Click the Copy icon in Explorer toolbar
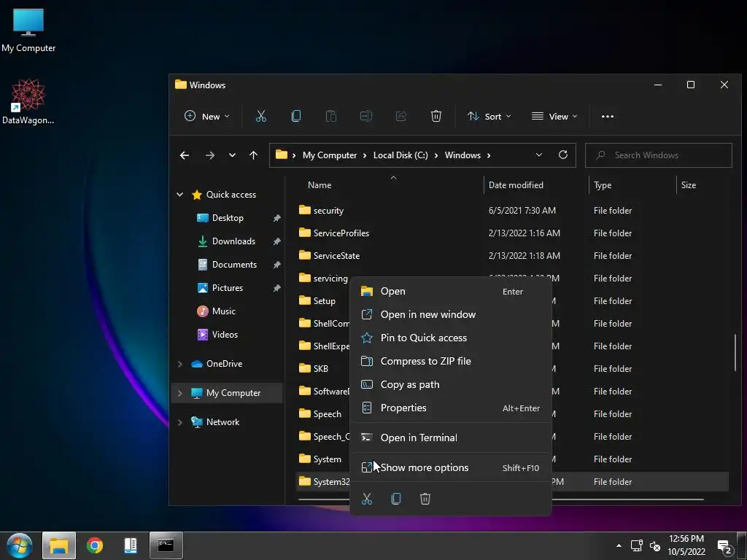This screenshot has height=560, width=747. click(x=296, y=116)
